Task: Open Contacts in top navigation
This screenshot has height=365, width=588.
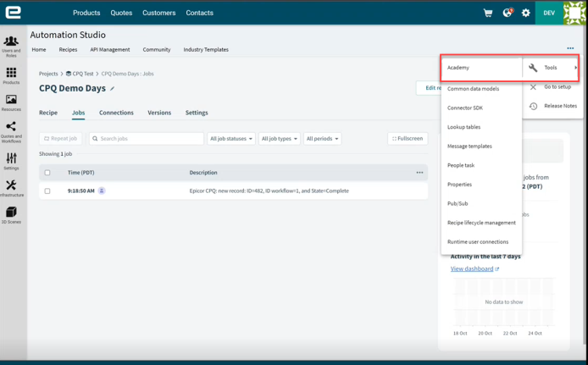Action: pyautogui.click(x=199, y=13)
